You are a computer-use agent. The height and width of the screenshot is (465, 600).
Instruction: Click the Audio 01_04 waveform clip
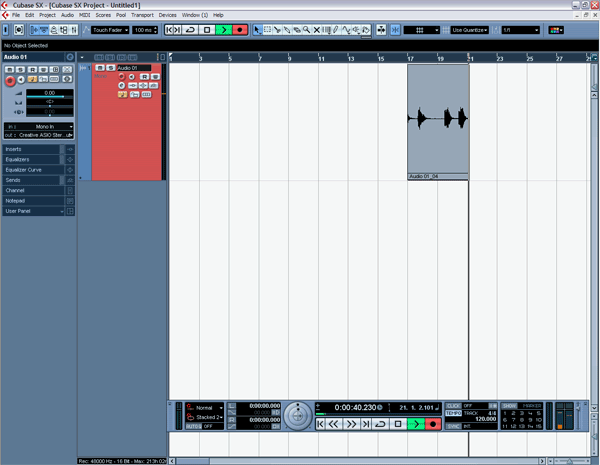pos(438,120)
